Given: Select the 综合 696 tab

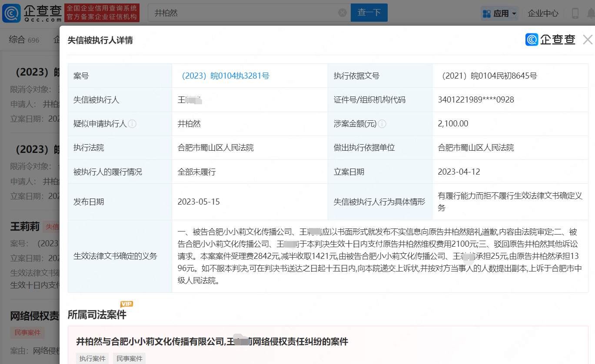Looking at the screenshot, I should (24, 40).
